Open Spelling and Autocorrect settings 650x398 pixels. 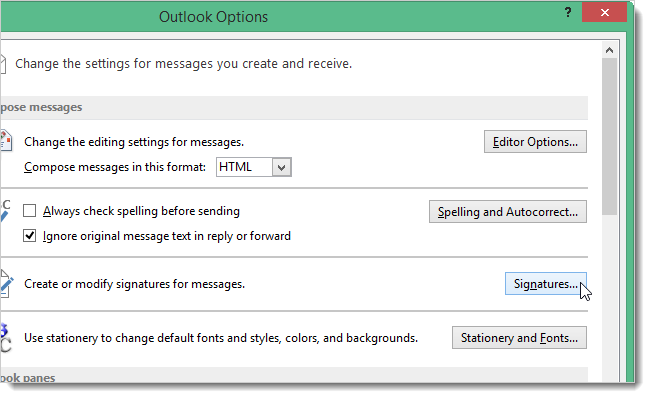[x=508, y=212]
